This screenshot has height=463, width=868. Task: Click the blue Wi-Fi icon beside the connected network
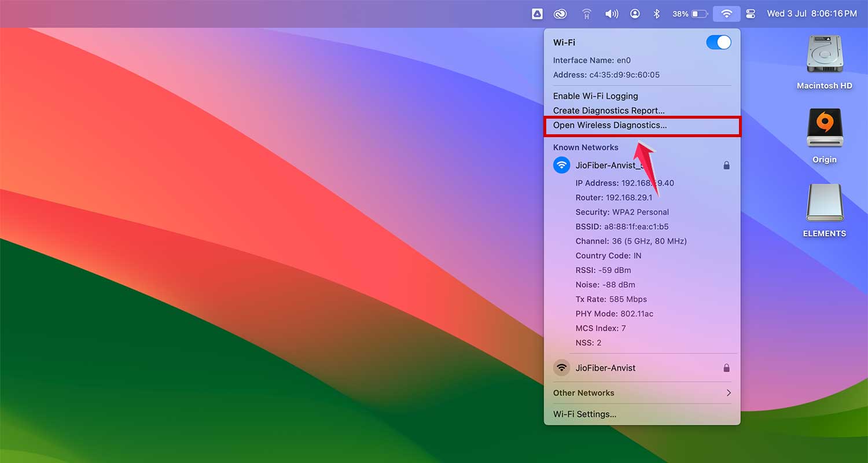tap(561, 165)
